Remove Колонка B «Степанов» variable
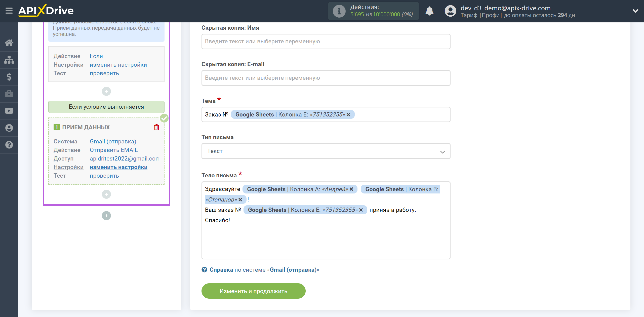 point(240,200)
